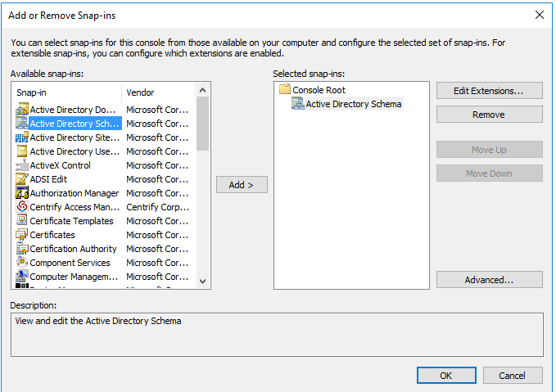Click the Active Directory Users snap-in icon
Screen dimensions: 556x392
click(x=22, y=151)
